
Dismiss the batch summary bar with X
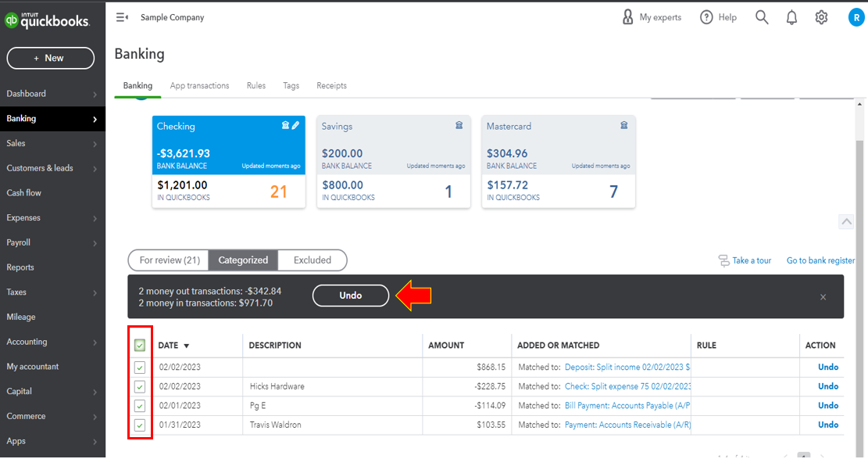tap(823, 297)
